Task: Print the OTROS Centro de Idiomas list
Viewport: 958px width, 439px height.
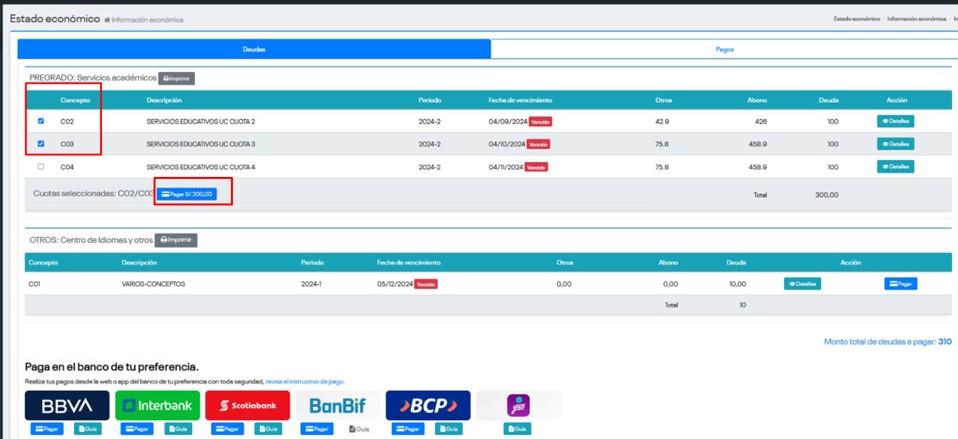Action: point(176,240)
